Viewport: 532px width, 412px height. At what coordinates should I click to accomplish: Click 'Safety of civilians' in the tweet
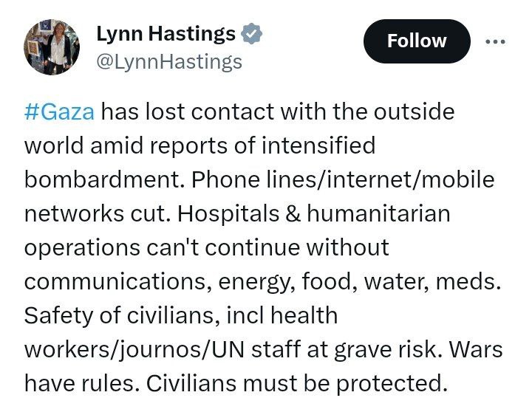click(x=119, y=315)
